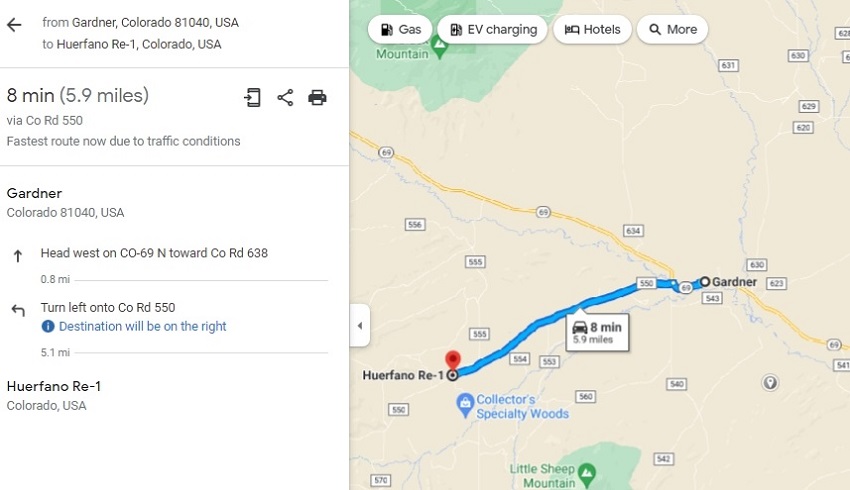The image size is (850, 490).
Task: Show EV charging stations on map
Action: coord(493,29)
